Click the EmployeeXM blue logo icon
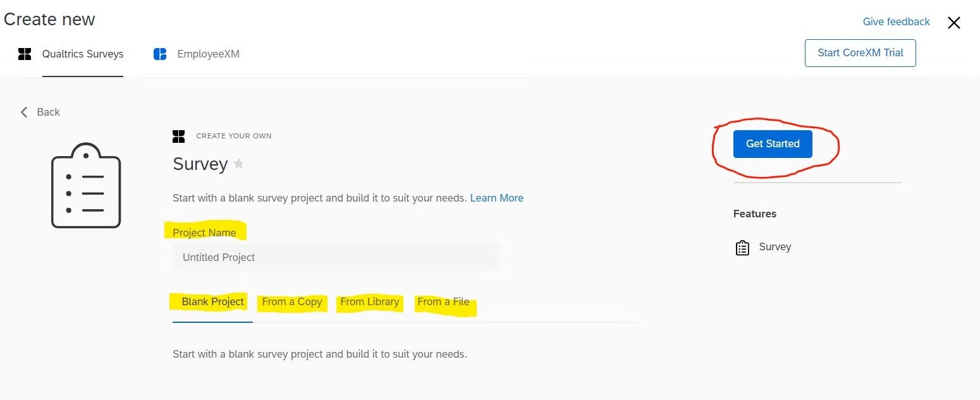The image size is (980, 400). pos(160,54)
